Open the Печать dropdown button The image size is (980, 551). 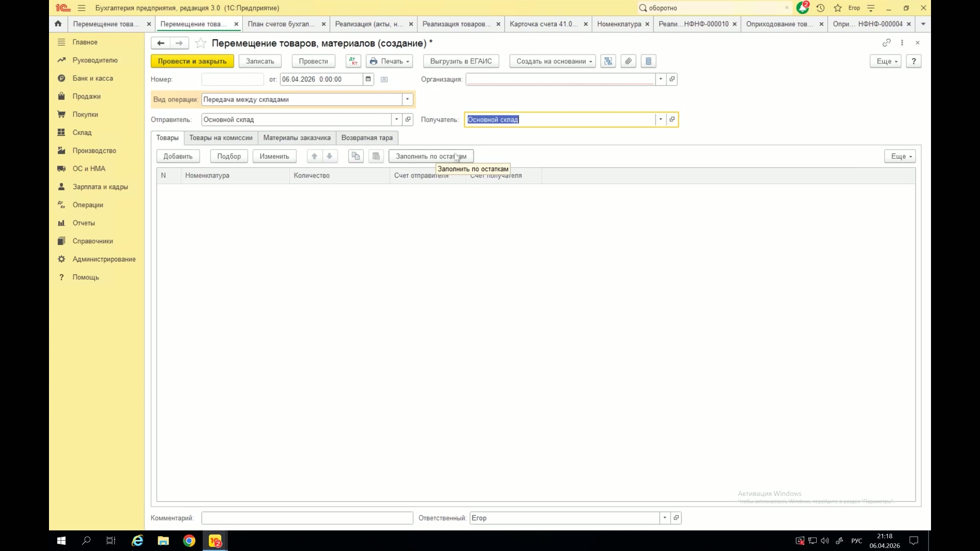point(389,61)
